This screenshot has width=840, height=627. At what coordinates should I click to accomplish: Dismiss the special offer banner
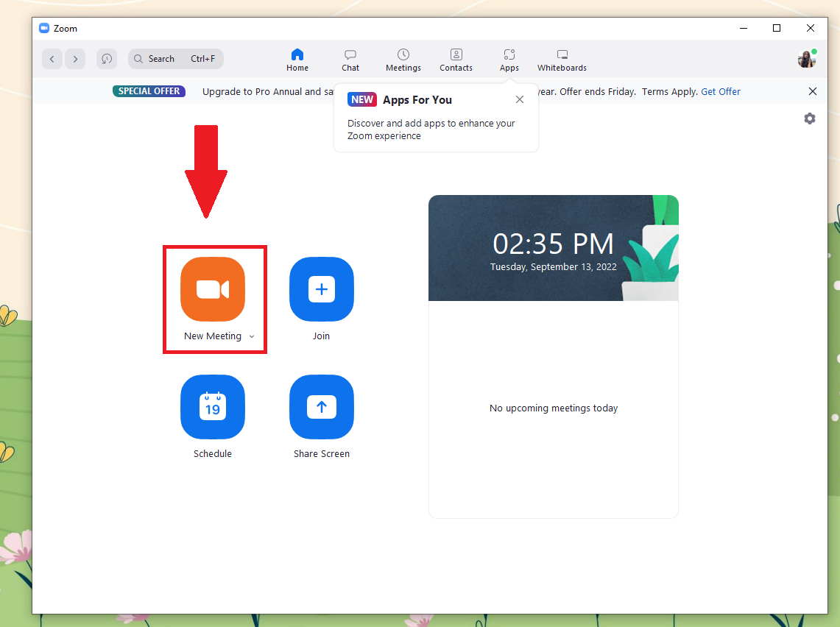813,91
